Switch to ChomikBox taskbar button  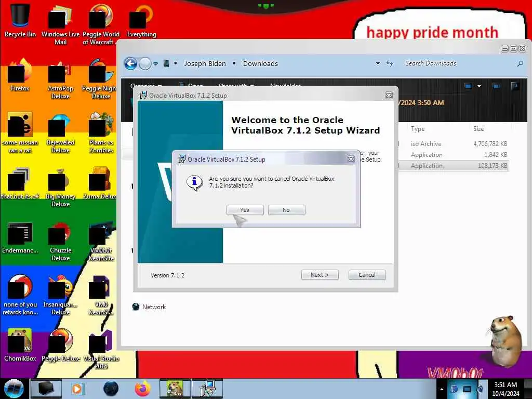click(175, 389)
